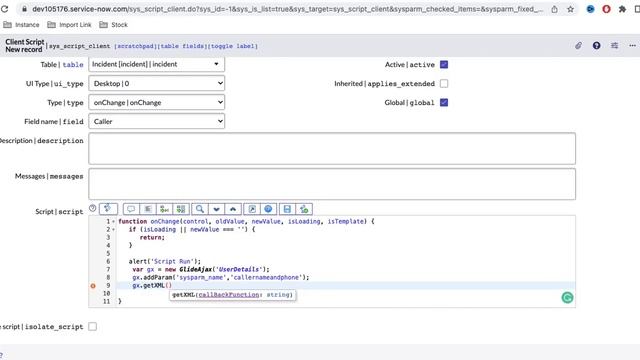This screenshot has height=360, width=640.
Task: Click the save script disk icon
Action: coord(287,209)
